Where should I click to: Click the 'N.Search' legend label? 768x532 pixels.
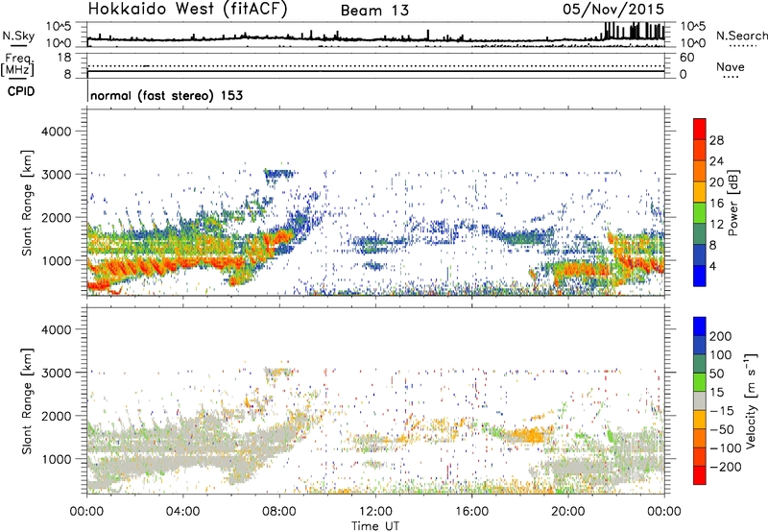(741, 36)
